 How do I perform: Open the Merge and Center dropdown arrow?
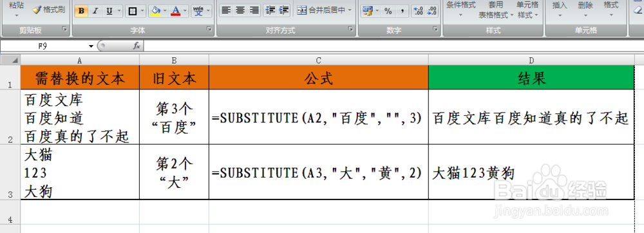pyautogui.click(x=350, y=10)
